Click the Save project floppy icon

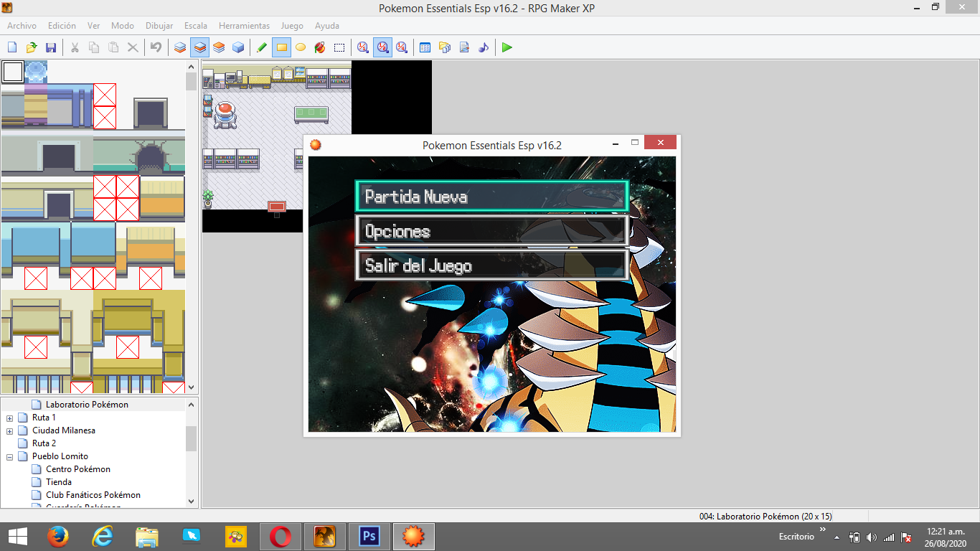(x=51, y=47)
